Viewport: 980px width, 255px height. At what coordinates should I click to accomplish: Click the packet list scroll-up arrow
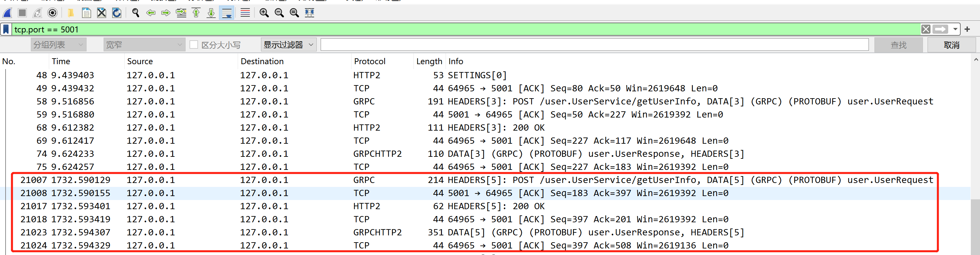[x=976, y=60]
